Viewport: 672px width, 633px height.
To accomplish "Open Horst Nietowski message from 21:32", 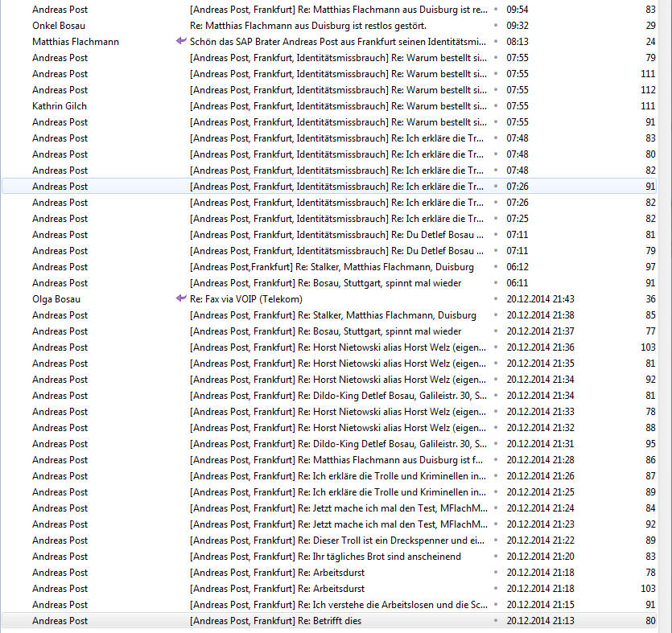I will (338, 428).
